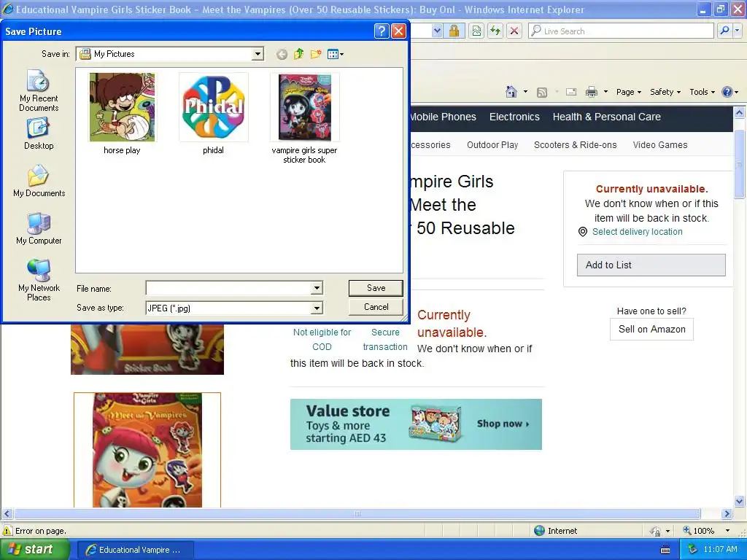Viewport: 747px width, 560px height.
Task: Click the Live Search magnifier button
Action: 724,31
